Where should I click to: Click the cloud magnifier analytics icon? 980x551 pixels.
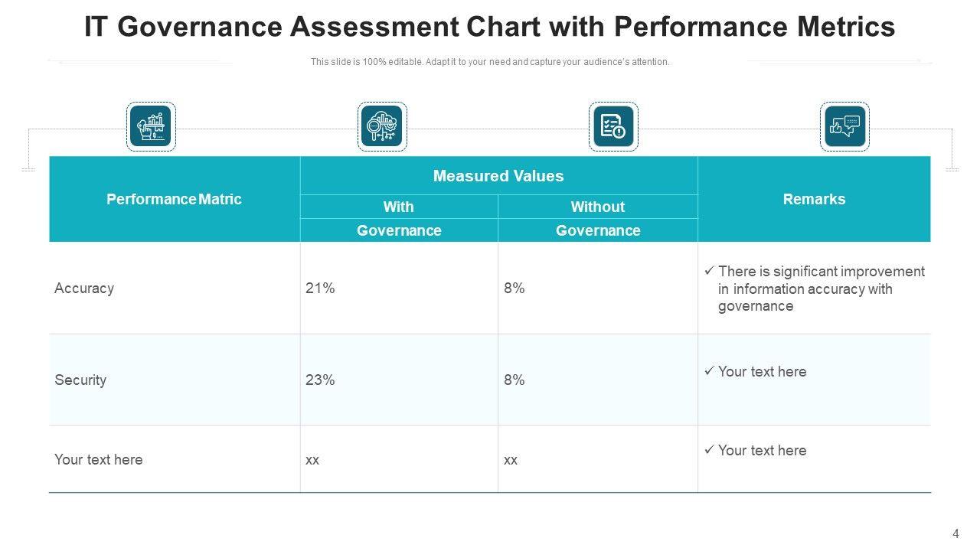(x=382, y=126)
